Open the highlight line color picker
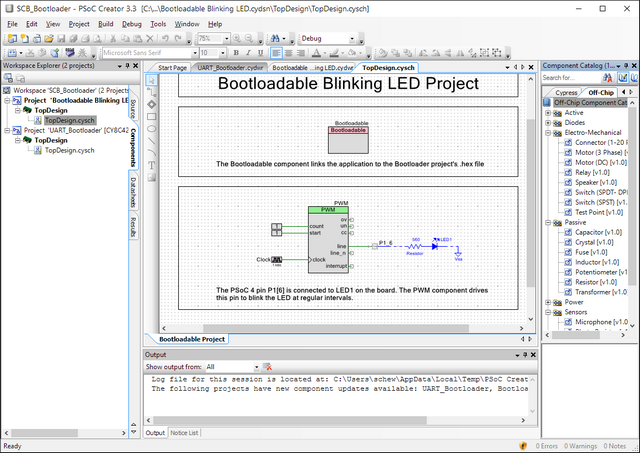Image resolution: width=640 pixels, height=453 pixels. [334, 53]
